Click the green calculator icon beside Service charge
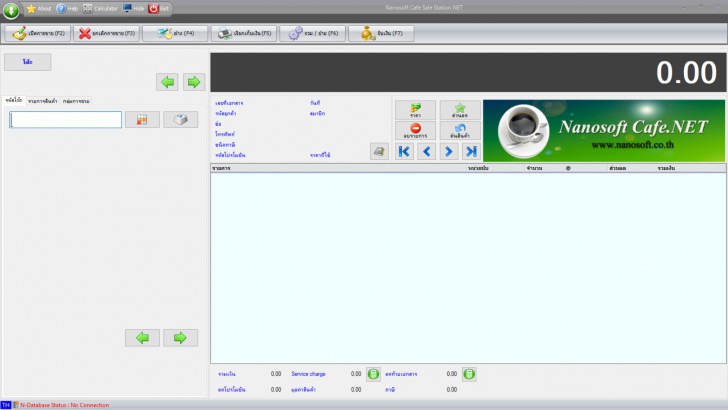This screenshot has width=728, height=410. 373,374
